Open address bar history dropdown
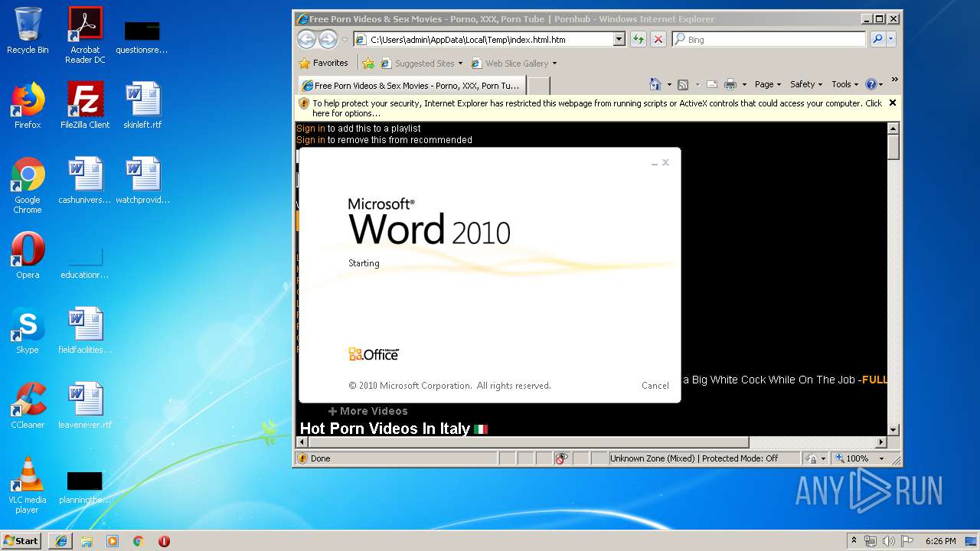 pyautogui.click(x=619, y=39)
